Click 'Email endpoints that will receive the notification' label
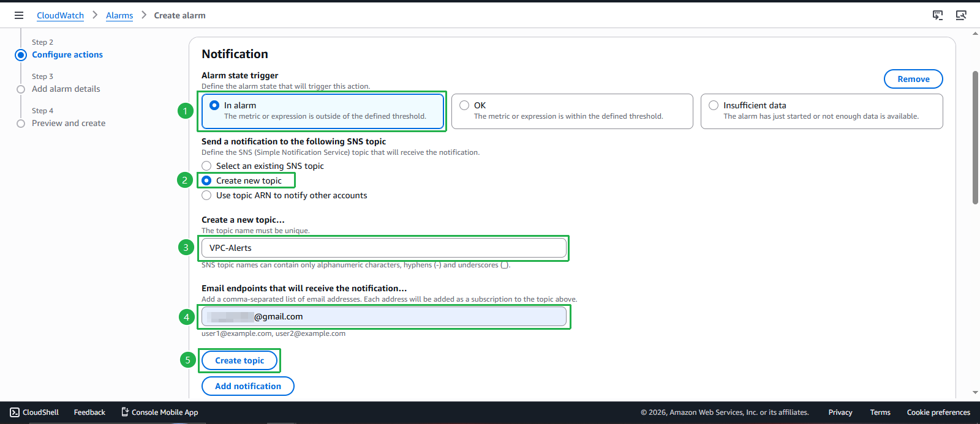Image resolution: width=980 pixels, height=424 pixels. (x=304, y=288)
